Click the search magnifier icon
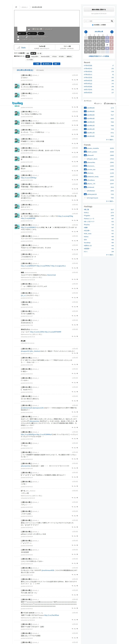129x644 pixels. pos(112,21)
